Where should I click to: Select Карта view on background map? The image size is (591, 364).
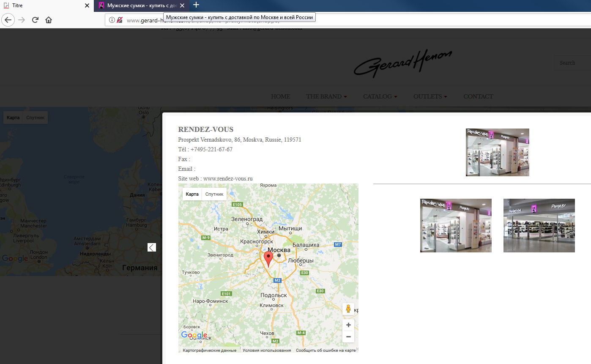pyautogui.click(x=13, y=118)
